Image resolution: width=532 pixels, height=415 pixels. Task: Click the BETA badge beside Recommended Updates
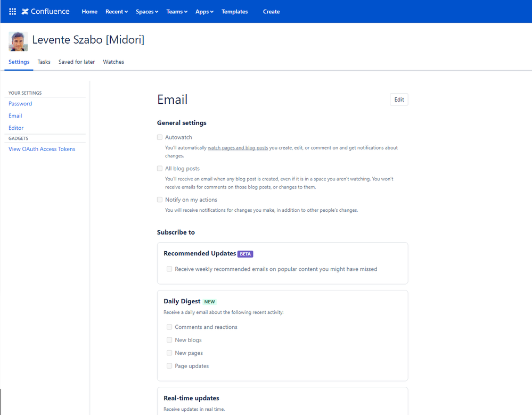(x=245, y=254)
